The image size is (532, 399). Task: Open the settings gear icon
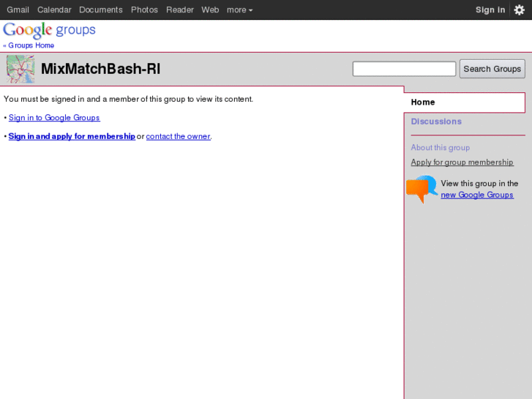[x=519, y=10]
